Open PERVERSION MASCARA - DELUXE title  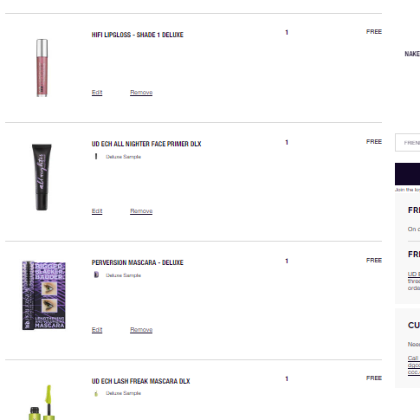[x=137, y=262]
